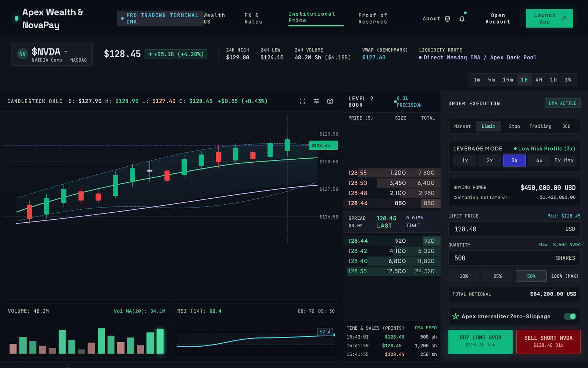588x368 pixels.
Task: Select the 1D timeframe
Action: click(x=553, y=79)
